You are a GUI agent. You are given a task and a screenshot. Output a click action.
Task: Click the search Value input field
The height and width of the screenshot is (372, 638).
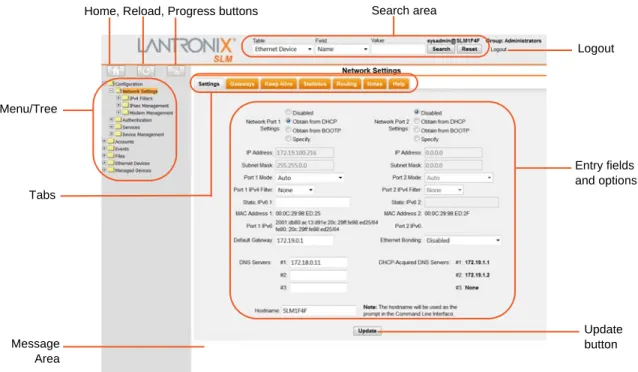[398, 49]
